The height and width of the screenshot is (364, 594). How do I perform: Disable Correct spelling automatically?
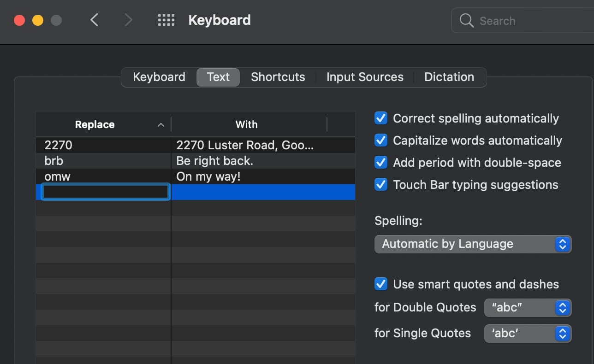(381, 118)
